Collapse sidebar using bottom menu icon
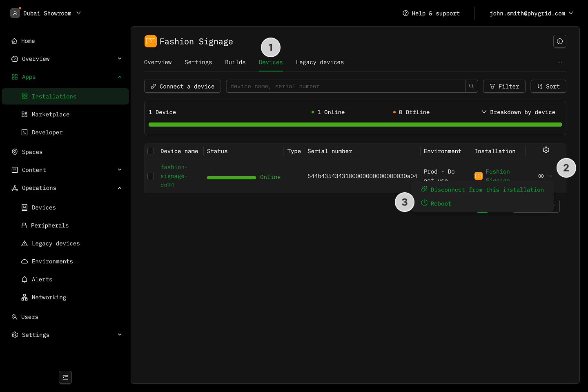 click(65, 377)
